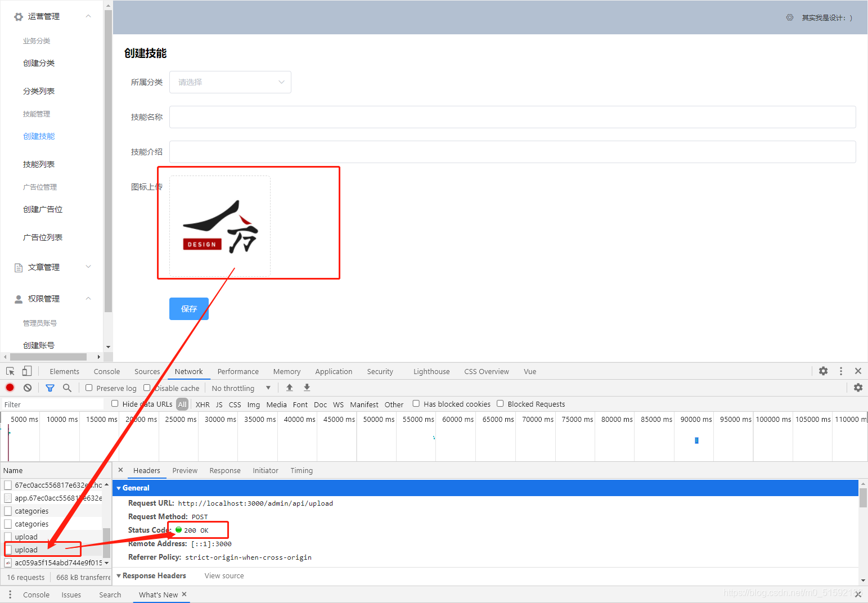Open 广告位列表 in the sidebar
The image size is (868, 603).
[43, 237]
